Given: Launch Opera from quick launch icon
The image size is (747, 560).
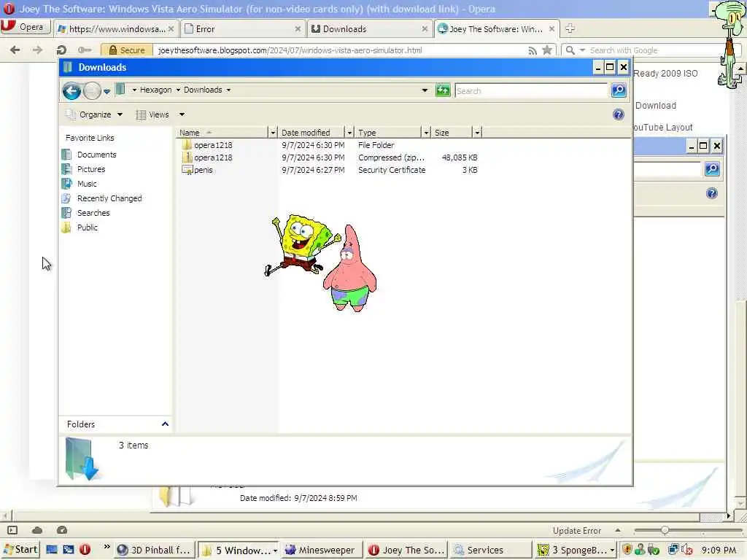Looking at the screenshot, I should point(85,550).
